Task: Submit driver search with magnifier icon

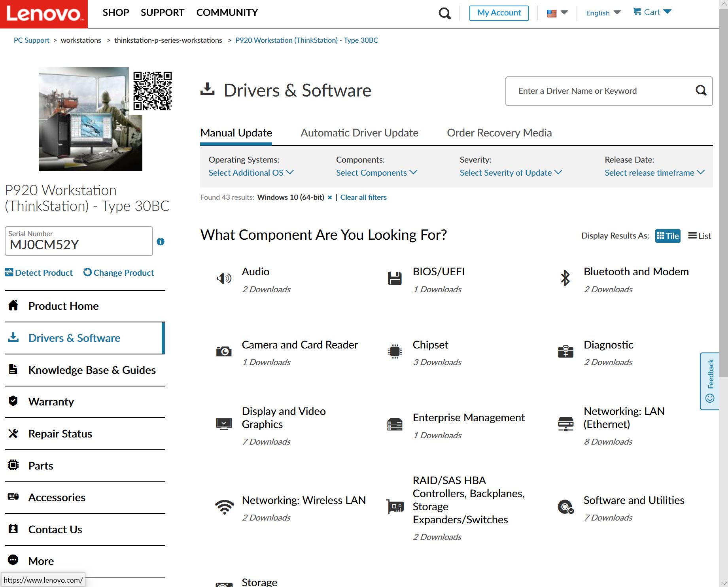Action: click(x=701, y=91)
